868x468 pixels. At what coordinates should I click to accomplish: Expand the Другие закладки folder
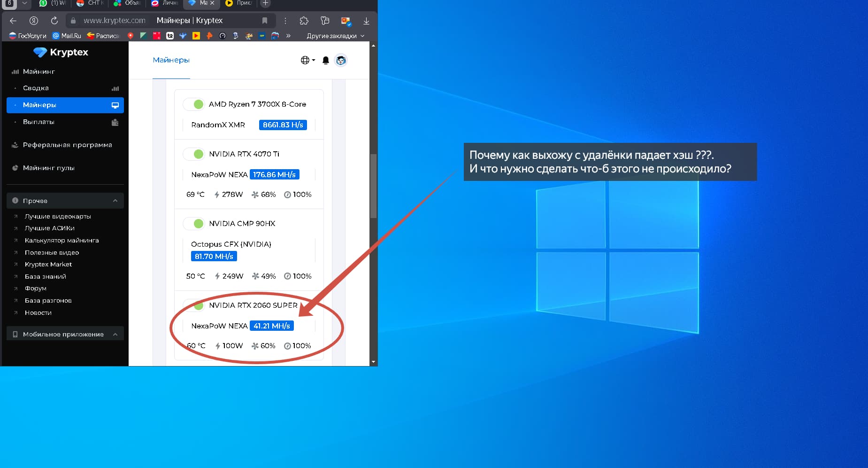click(x=335, y=36)
